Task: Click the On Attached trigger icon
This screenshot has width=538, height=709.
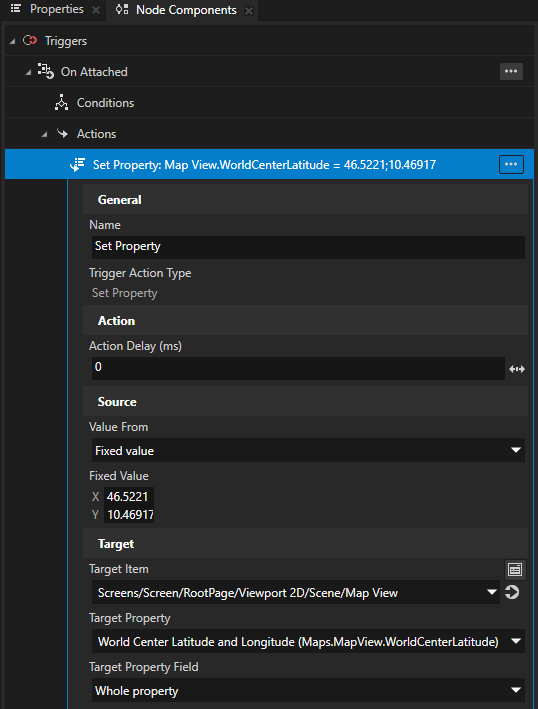Action: [x=46, y=71]
